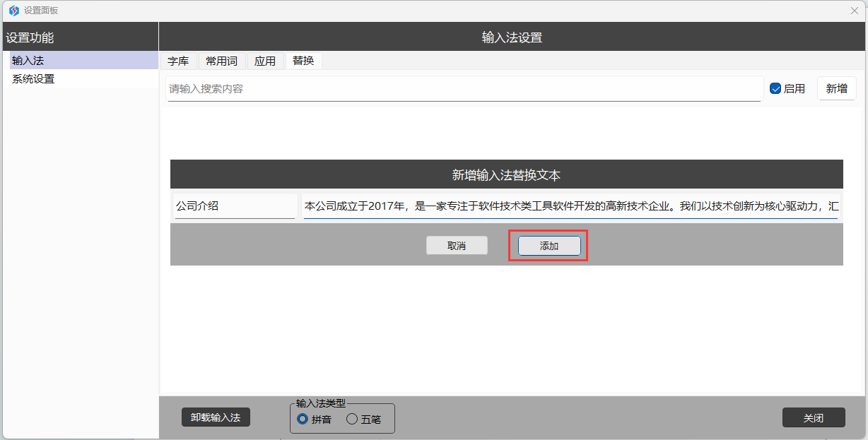Click the app logo in title bar
The height and width of the screenshot is (440, 868).
[13, 11]
